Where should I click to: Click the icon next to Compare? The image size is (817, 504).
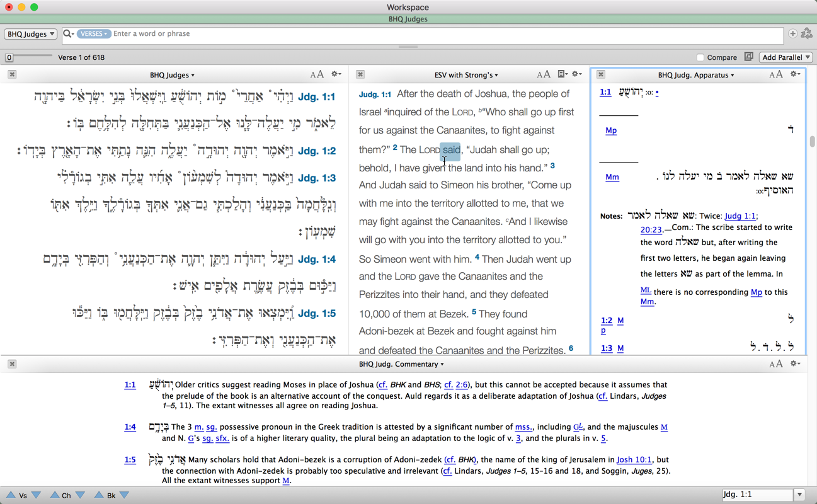pyautogui.click(x=748, y=57)
